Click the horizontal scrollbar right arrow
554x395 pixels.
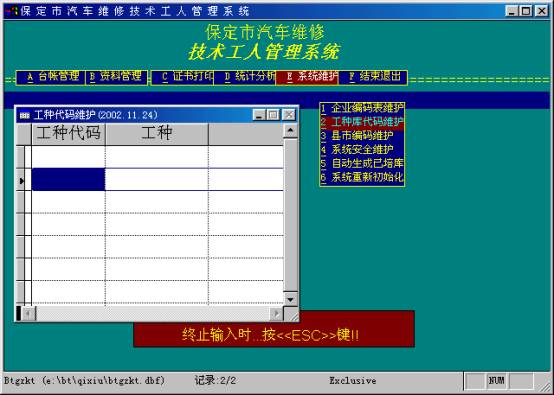pyautogui.click(x=277, y=314)
